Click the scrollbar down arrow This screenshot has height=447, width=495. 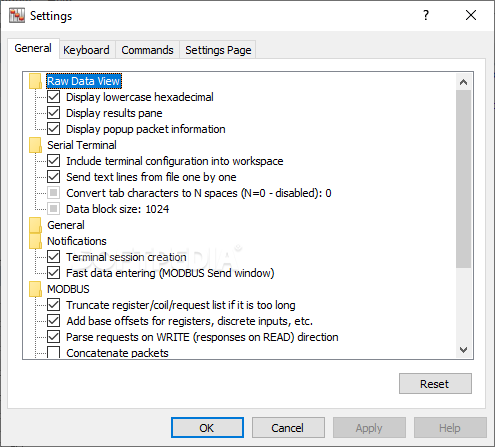tap(463, 350)
